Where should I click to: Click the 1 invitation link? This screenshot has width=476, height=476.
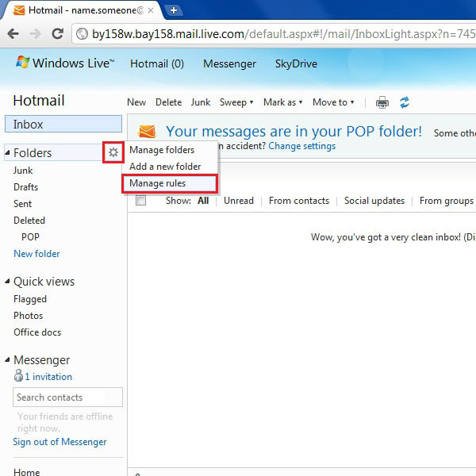[x=48, y=377]
